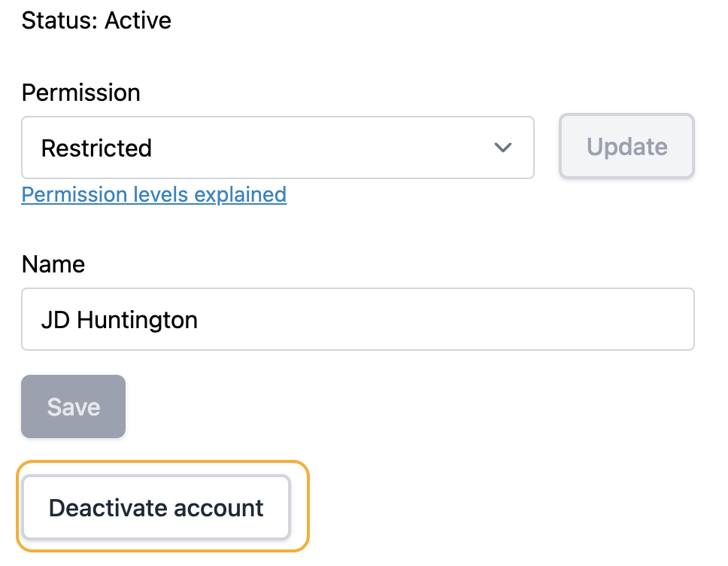
Task: Click the word "account" on the Deactivate button
Action: click(220, 508)
